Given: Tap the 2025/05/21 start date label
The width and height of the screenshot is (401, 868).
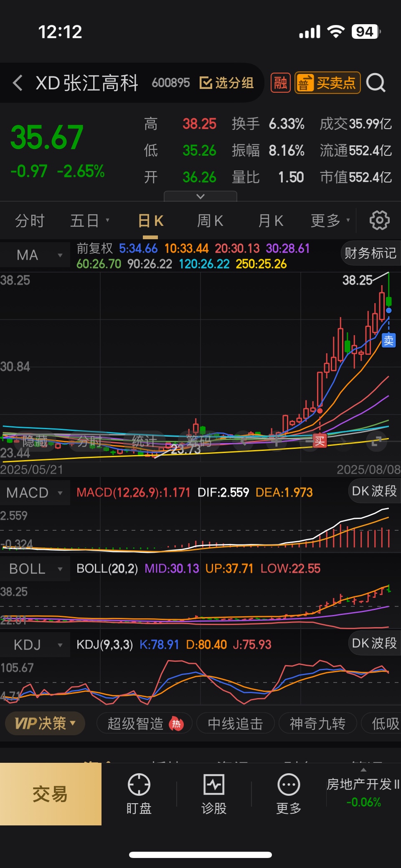Looking at the screenshot, I should pyautogui.click(x=32, y=470).
